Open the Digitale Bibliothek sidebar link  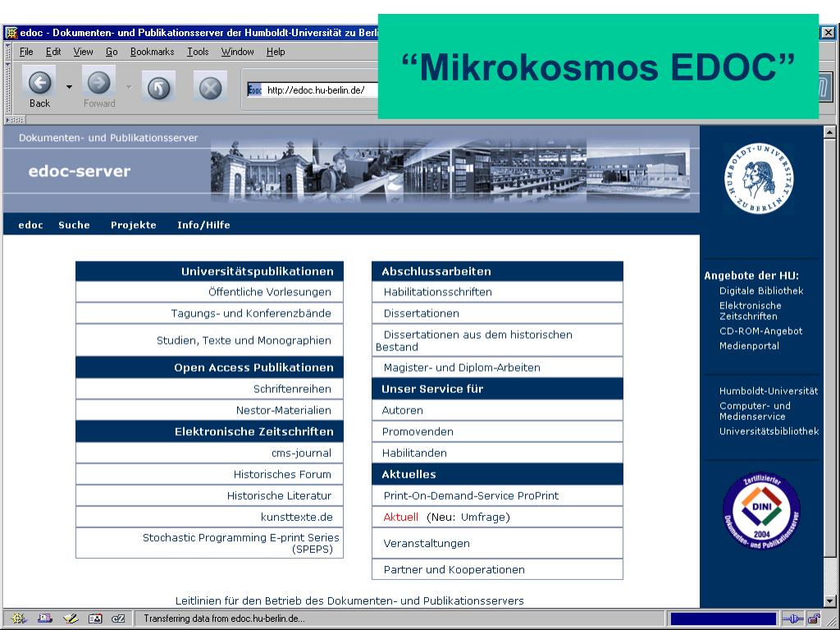tap(761, 291)
